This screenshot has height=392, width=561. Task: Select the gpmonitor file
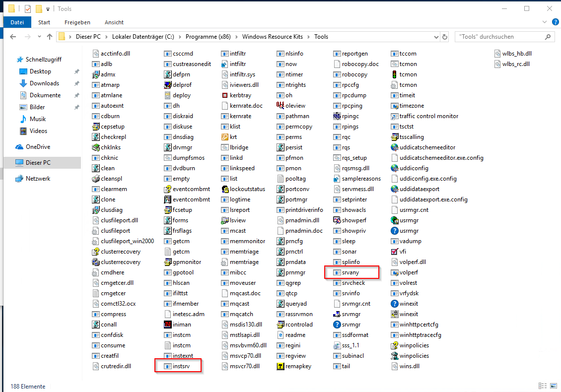click(x=183, y=262)
